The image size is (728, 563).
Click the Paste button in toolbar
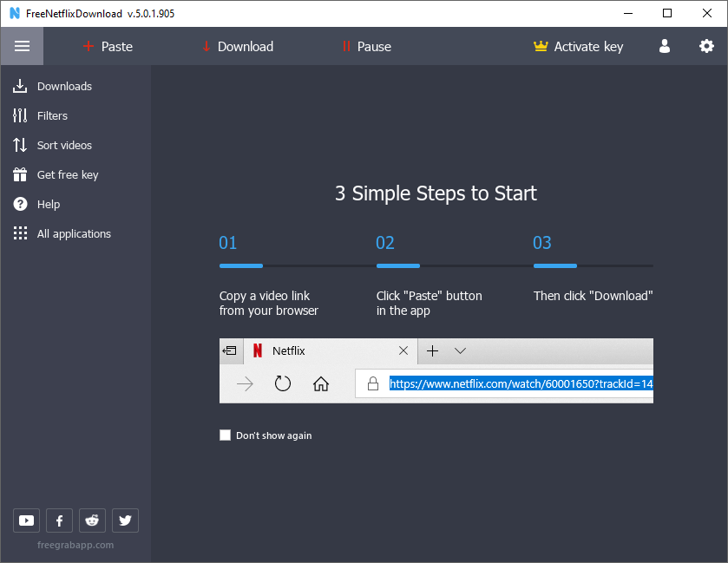pyautogui.click(x=108, y=47)
